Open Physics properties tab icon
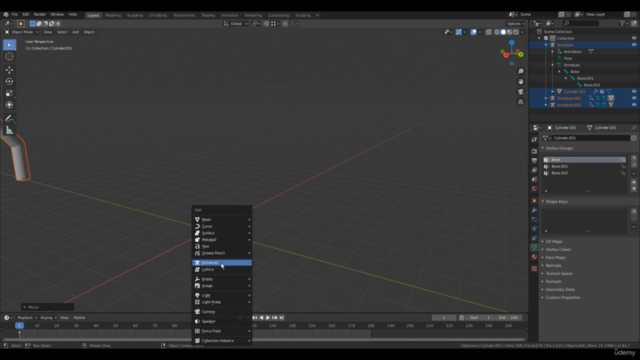 (x=534, y=229)
